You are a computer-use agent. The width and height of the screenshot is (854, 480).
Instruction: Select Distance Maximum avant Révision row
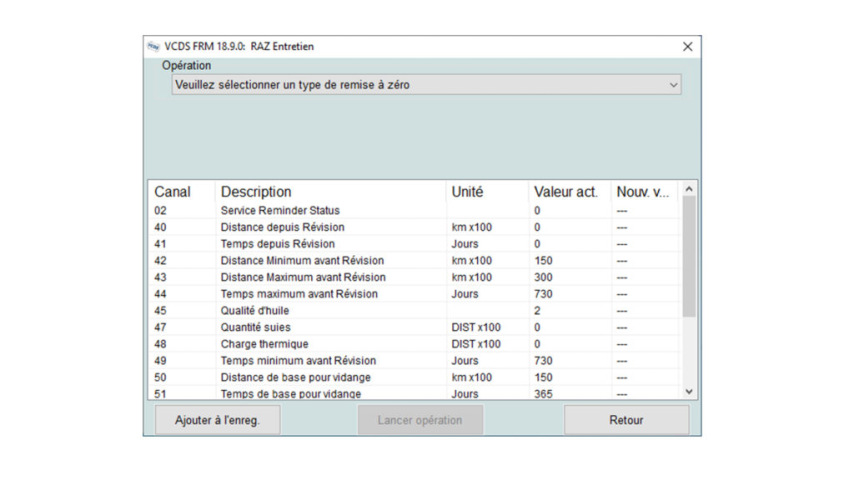(414, 277)
